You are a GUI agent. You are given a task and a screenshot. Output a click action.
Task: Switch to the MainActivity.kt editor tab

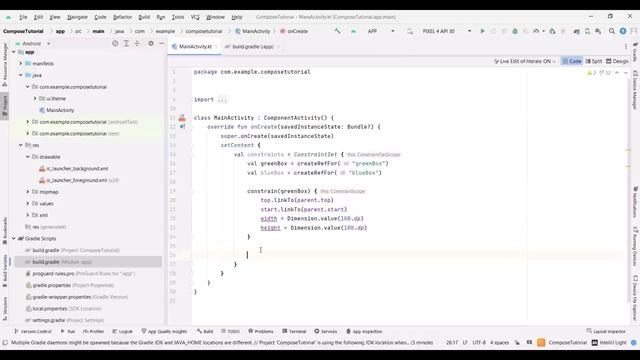pos(195,47)
